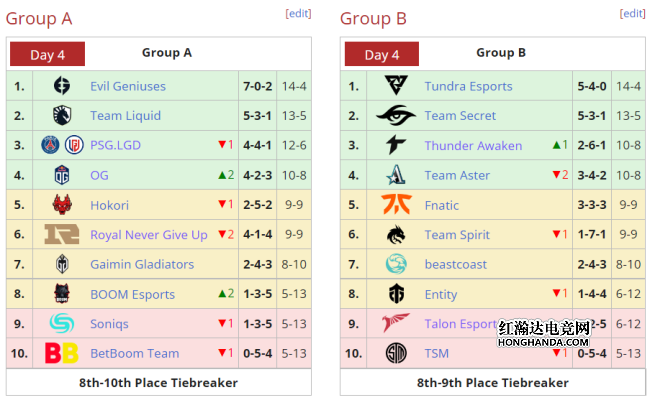
Task: Open the Day 4 dropdown in Group A
Action: click(x=47, y=54)
